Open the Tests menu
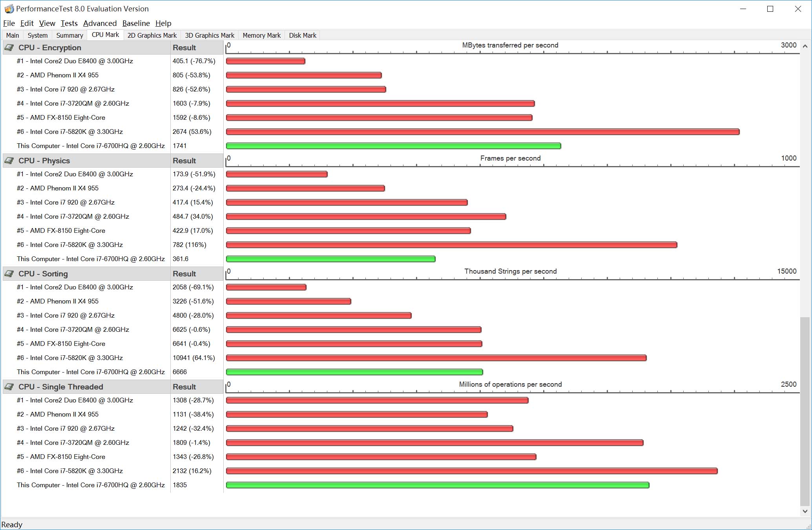The width and height of the screenshot is (812, 530). coord(69,23)
